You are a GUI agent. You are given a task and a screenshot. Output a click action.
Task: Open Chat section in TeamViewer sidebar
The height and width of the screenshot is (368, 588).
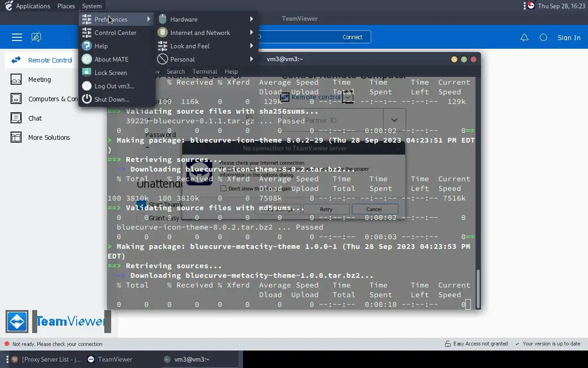pos(35,118)
